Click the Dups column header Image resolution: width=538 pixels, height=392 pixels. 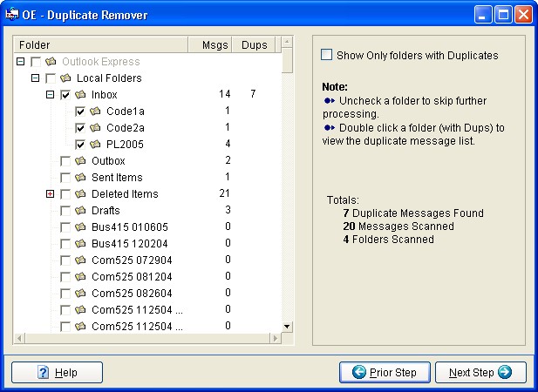point(254,45)
